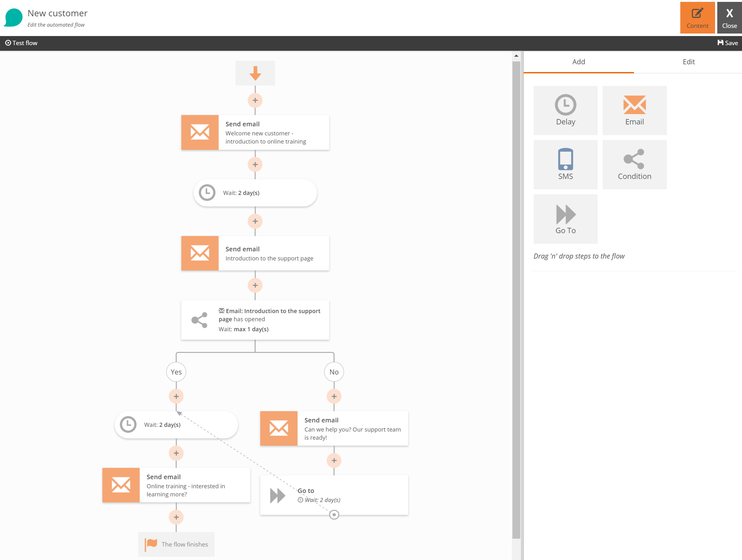The height and width of the screenshot is (560, 742).
Task: Select the Delay step tile
Action: pyautogui.click(x=565, y=110)
